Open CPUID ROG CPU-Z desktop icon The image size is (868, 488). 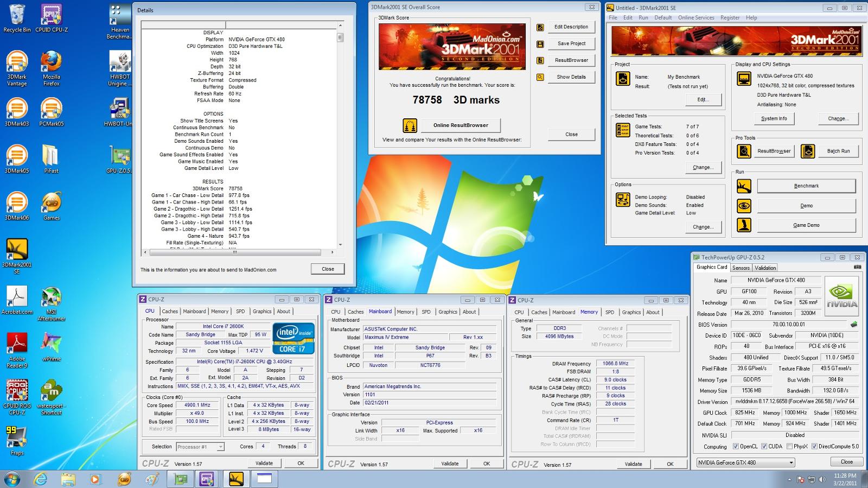pos(17,397)
